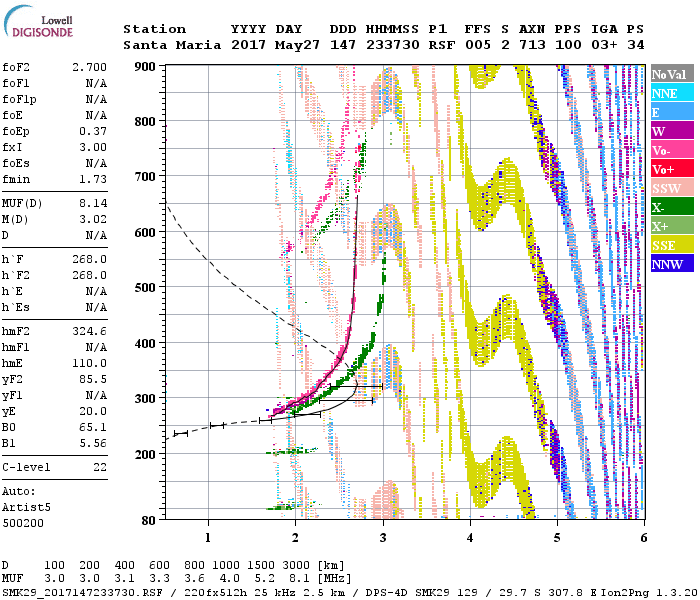Click the MUF(D) value 8.14
Viewport: 700px width, 600px height.
click(93, 204)
